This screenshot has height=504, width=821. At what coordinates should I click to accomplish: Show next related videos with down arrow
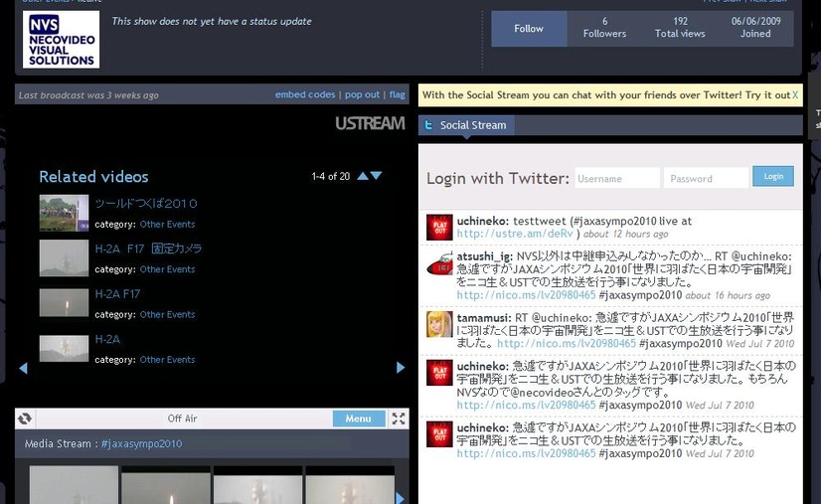click(376, 176)
